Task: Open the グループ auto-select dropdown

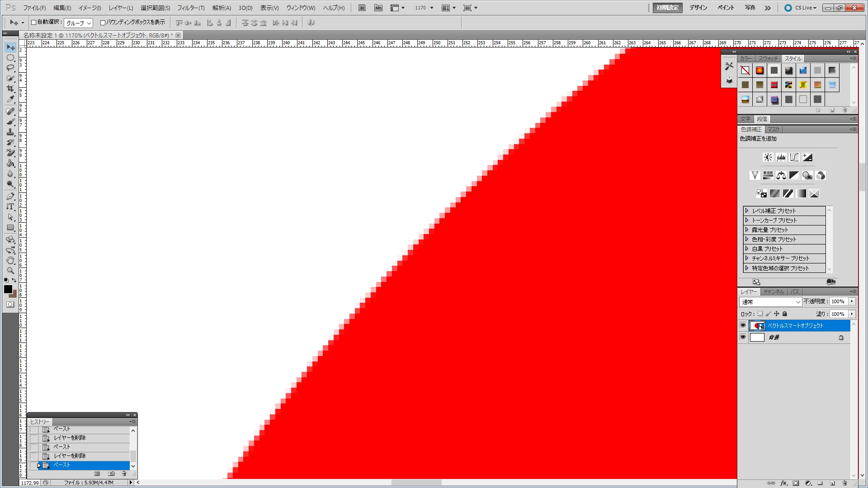Action: click(x=78, y=23)
